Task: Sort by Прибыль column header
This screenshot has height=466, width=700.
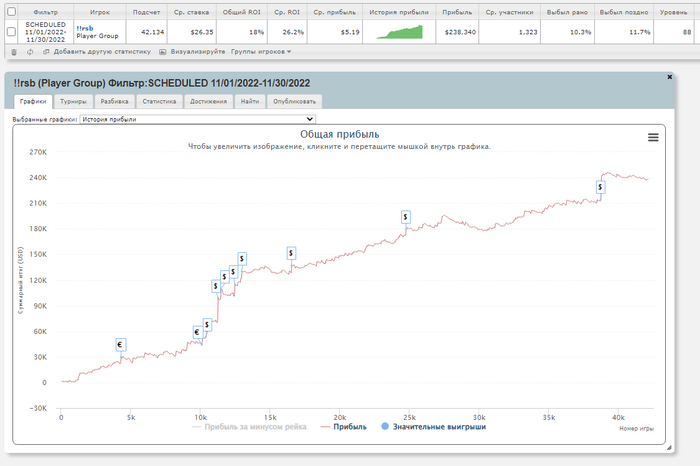Action: click(x=457, y=12)
